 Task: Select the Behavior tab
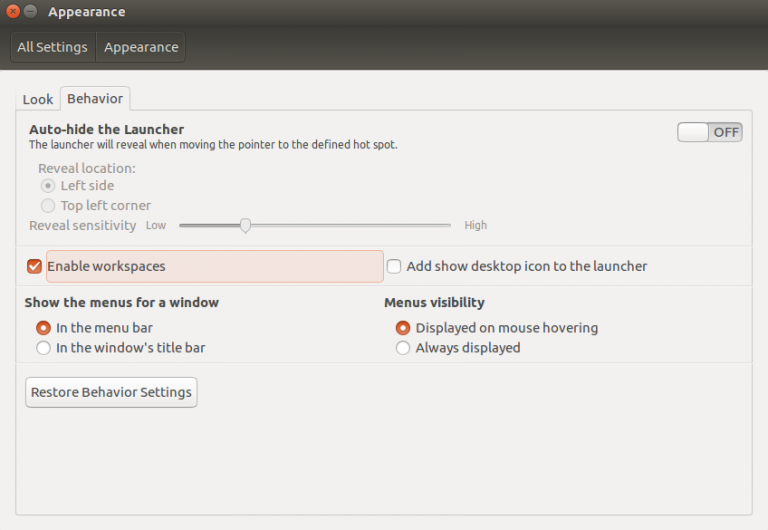(95, 99)
